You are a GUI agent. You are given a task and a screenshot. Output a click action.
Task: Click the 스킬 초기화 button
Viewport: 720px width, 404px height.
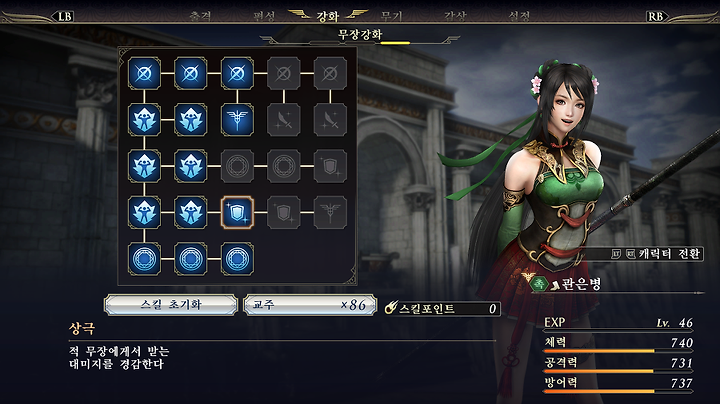pos(171,305)
